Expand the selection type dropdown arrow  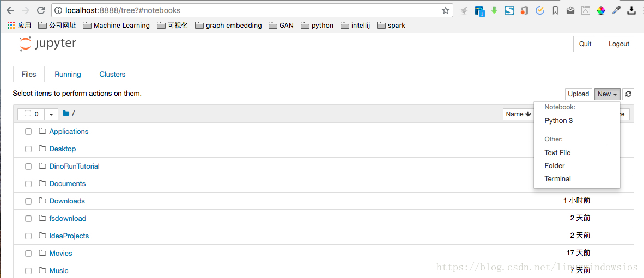(51, 114)
